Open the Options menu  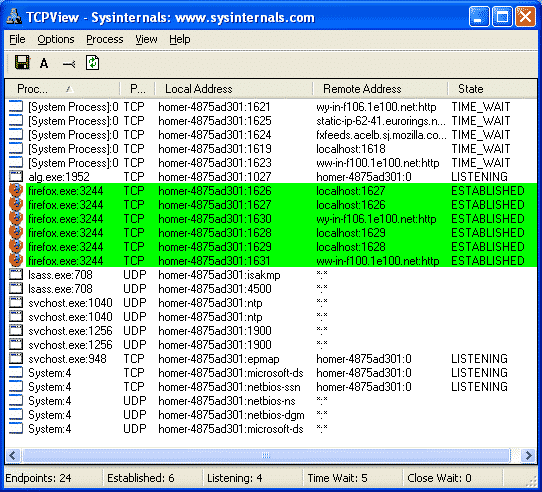tap(56, 39)
